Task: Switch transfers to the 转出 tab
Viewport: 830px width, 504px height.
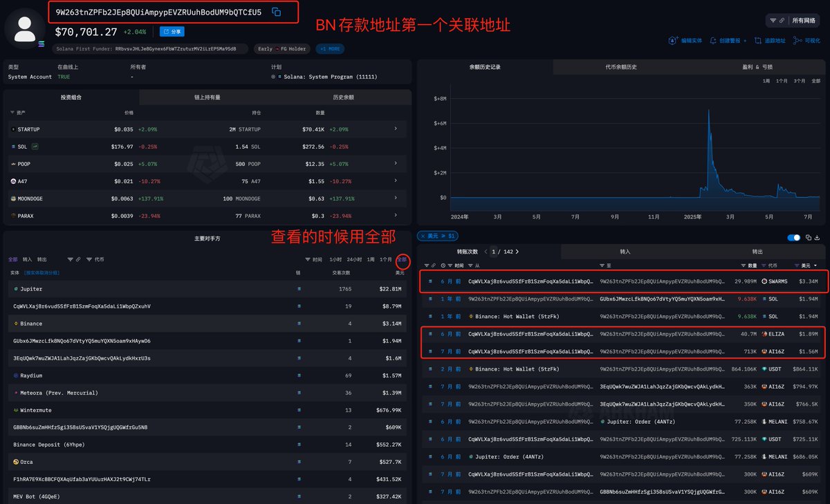Action: tap(757, 252)
